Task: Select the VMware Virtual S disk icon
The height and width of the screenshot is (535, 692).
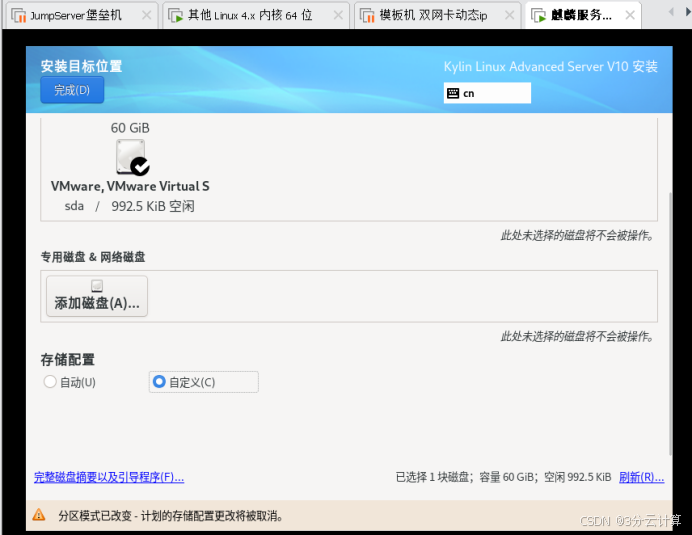Action: [132, 157]
